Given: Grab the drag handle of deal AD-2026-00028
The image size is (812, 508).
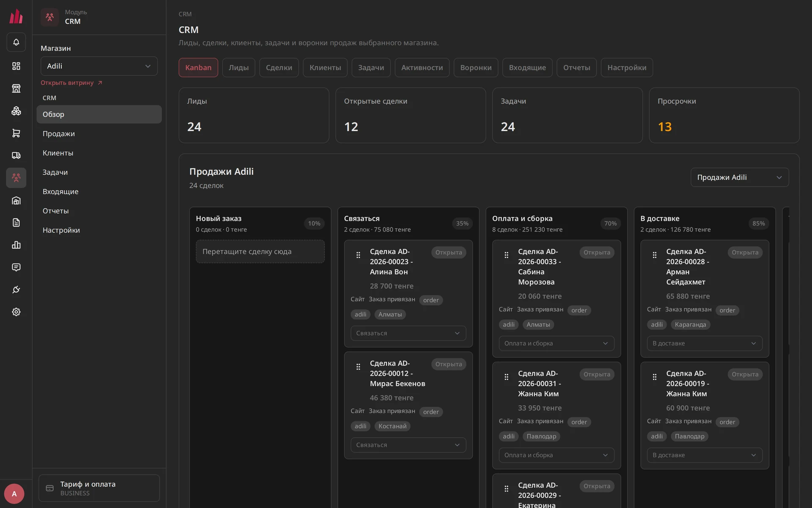Looking at the screenshot, I should [655, 255].
